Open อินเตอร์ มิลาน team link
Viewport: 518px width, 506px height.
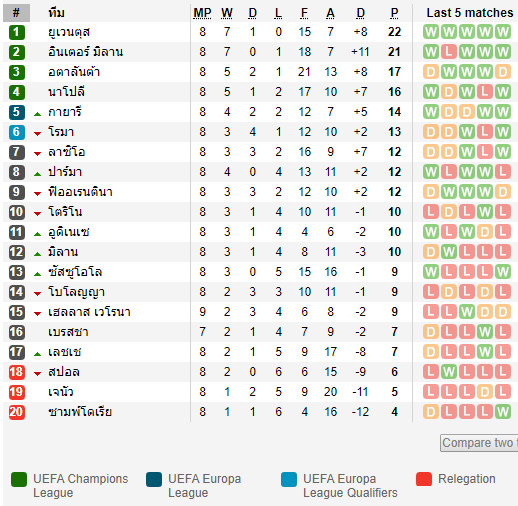tap(85, 52)
